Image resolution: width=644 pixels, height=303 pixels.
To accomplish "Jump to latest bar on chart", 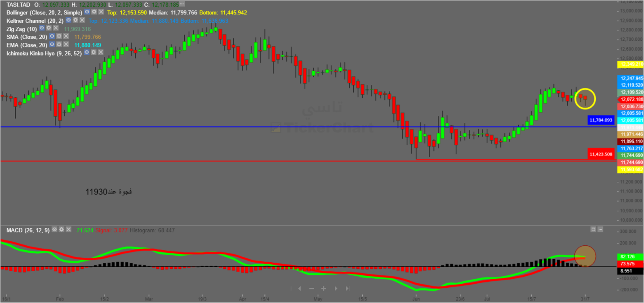I will coord(348,288).
